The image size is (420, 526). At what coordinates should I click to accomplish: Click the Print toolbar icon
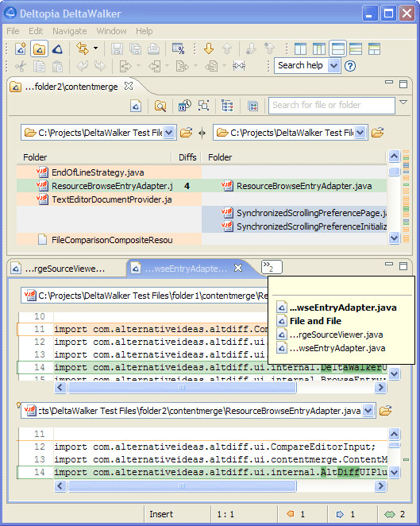[153, 49]
